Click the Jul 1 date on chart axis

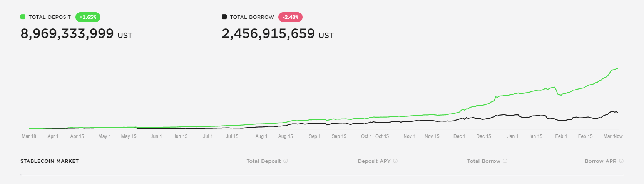coord(208,136)
